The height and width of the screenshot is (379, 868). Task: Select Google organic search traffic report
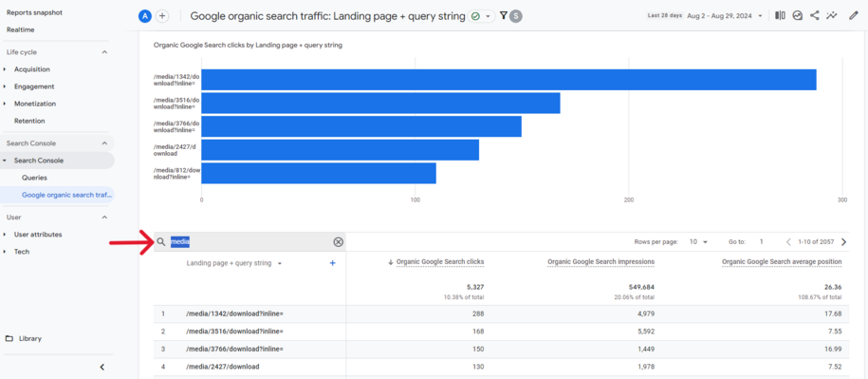(67, 195)
